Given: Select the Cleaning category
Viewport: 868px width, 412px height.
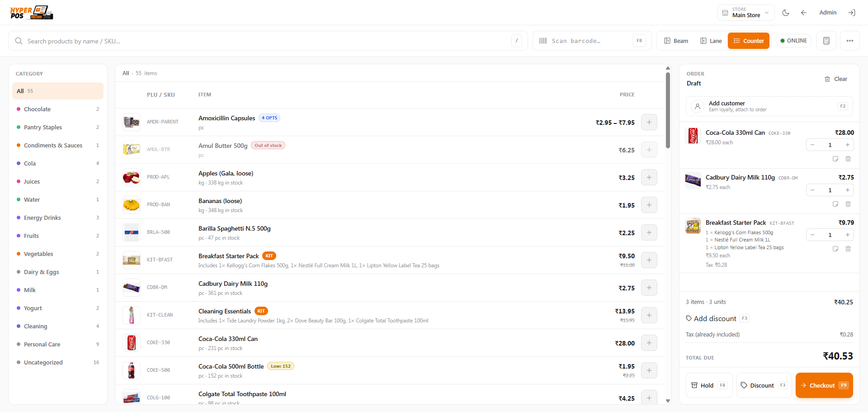Looking at the screenshot, I should tap(58, 326).
